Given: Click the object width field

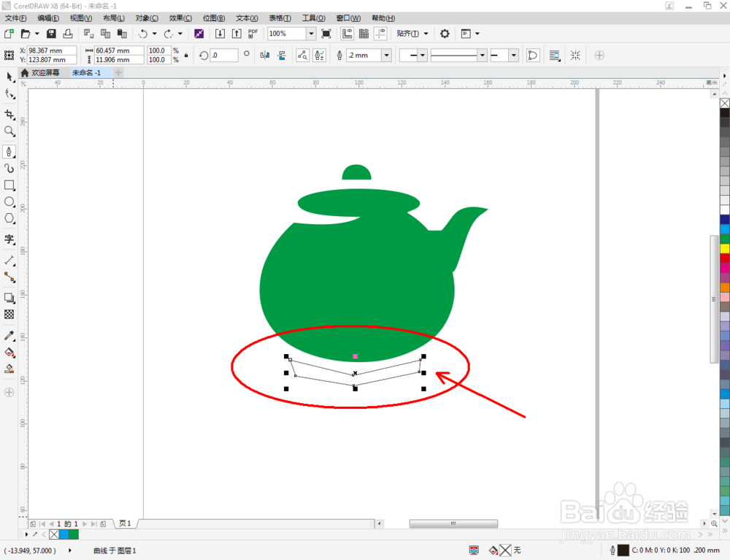Looking at the screenshot, I should (119, 50).
